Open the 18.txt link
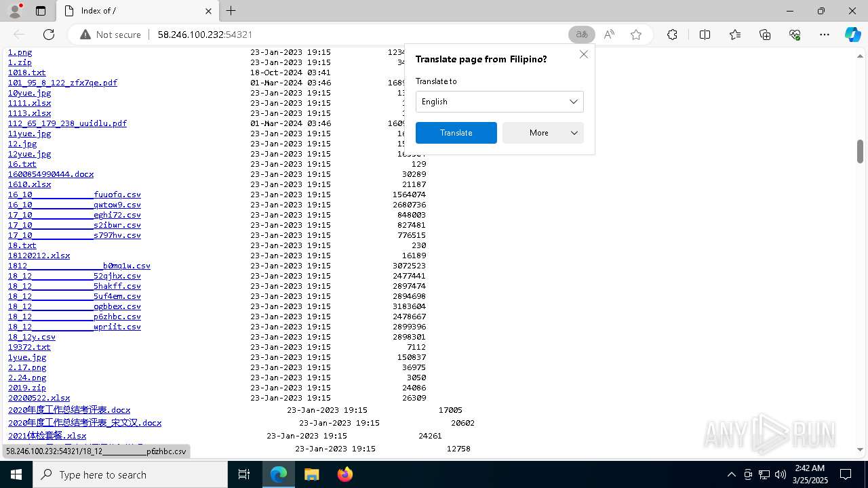 [22, 245]
